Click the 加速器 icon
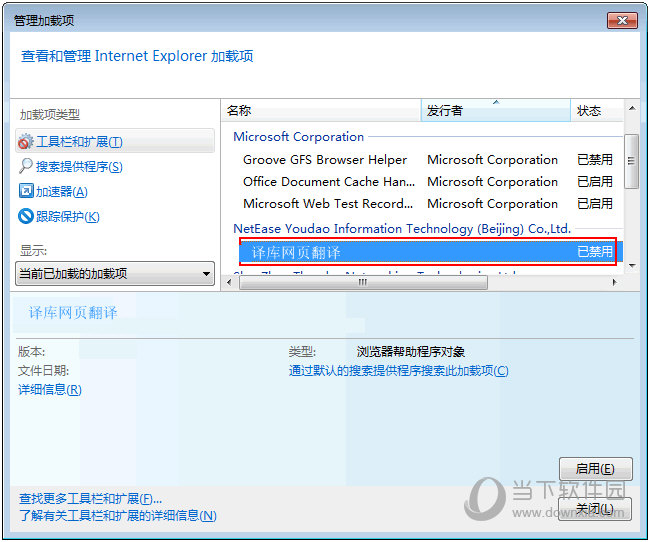Viewport: 649px width, 542px height. (x=26, y=191)
